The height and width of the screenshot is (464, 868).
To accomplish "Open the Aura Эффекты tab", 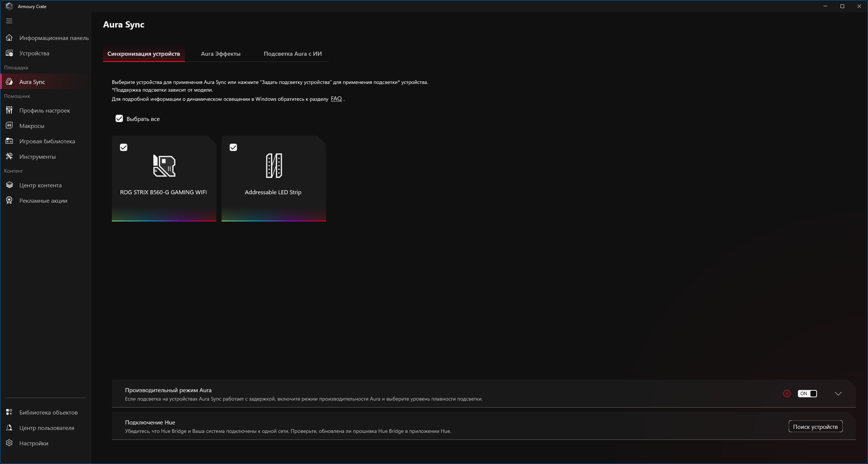I will tap(221, 54).
